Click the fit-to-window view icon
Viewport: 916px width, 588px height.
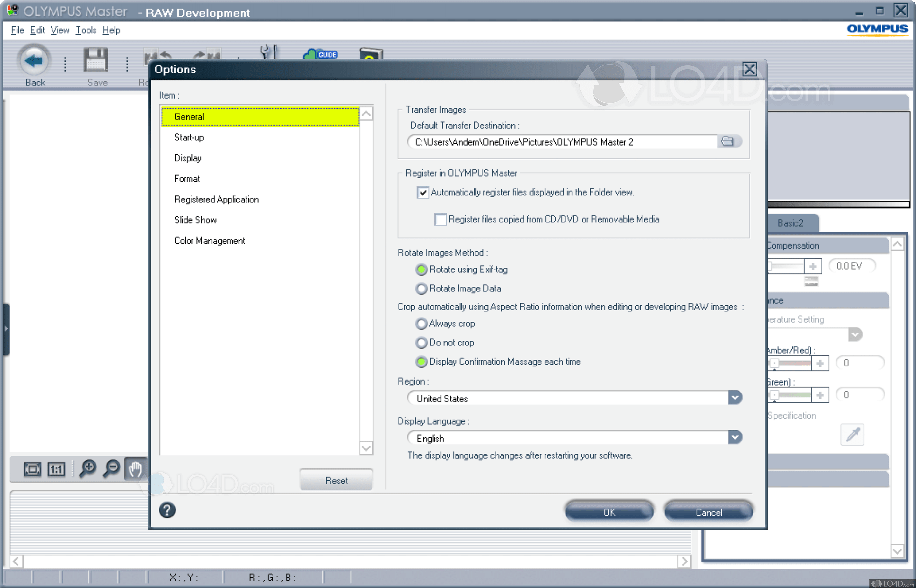pos(32,469)
